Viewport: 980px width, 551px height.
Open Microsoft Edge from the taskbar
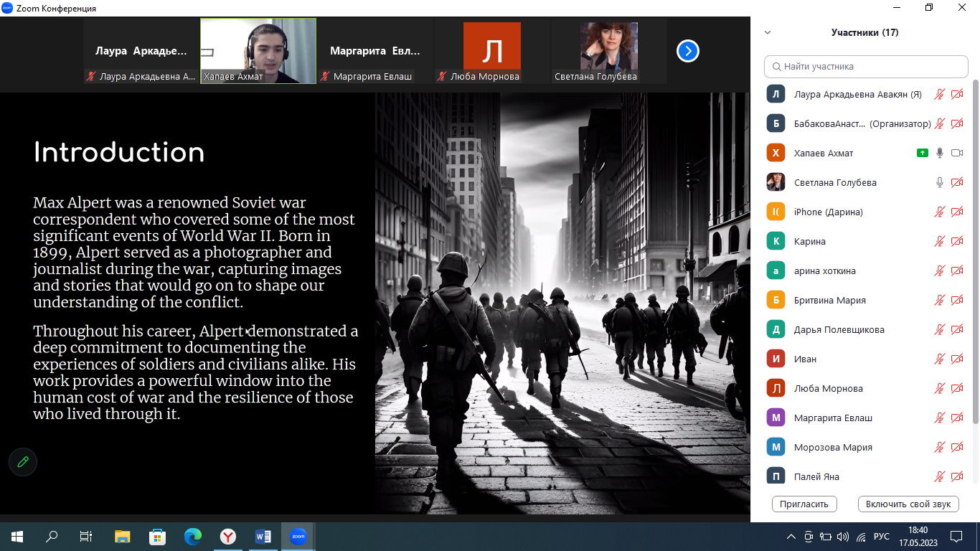[x=192, y=536]
